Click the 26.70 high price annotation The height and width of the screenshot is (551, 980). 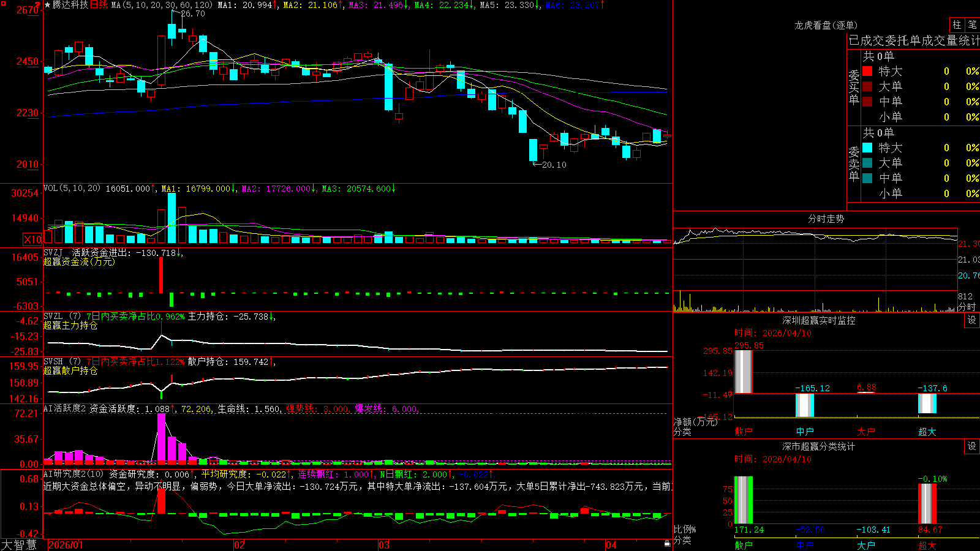click(193, 13)
